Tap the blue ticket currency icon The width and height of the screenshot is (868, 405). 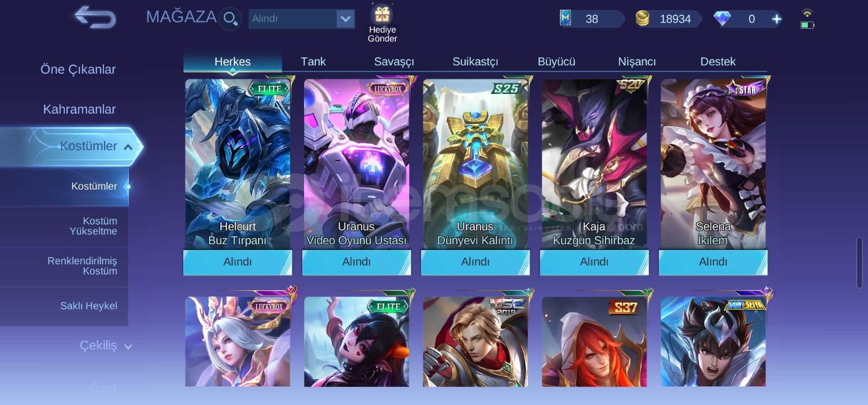pyautogui.click(x=566, y=19)
